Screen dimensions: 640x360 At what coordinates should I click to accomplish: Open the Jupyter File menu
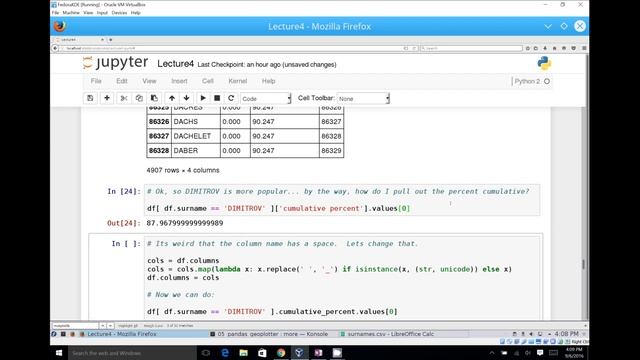(x=96, y=81)
